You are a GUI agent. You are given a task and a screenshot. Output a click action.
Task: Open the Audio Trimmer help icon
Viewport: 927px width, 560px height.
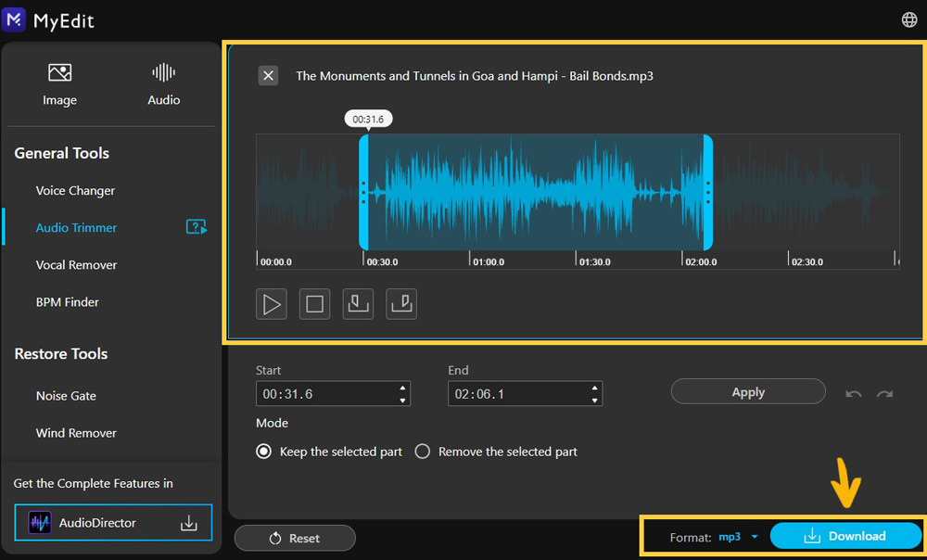(196, 226)
